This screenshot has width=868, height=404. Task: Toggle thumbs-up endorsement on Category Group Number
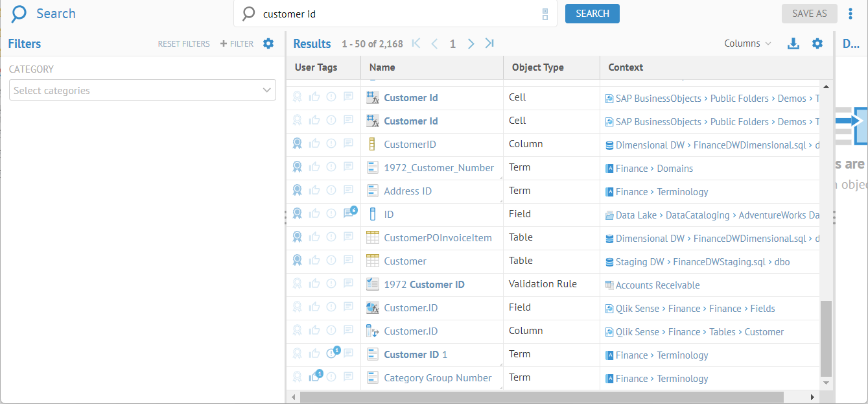314,377
